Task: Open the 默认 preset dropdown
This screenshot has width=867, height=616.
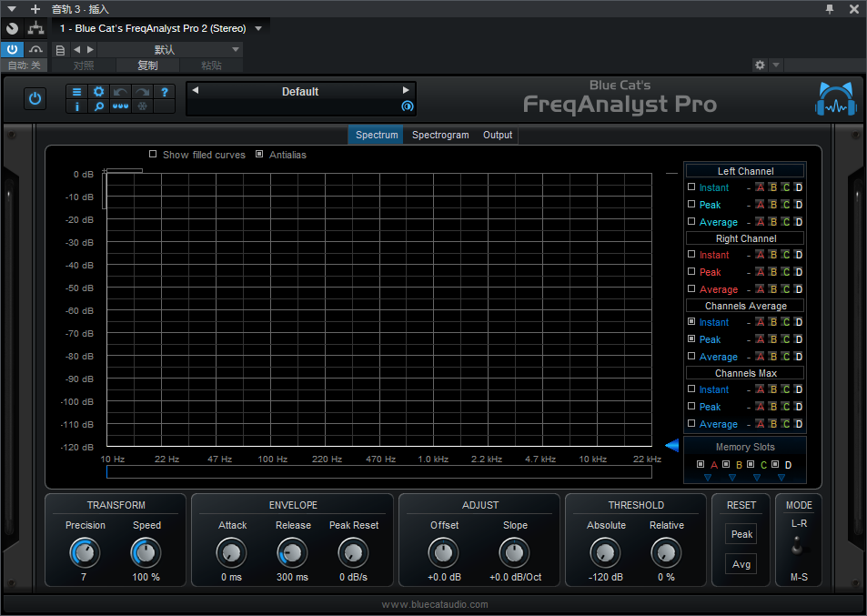Action: click(x=236, y=49)
